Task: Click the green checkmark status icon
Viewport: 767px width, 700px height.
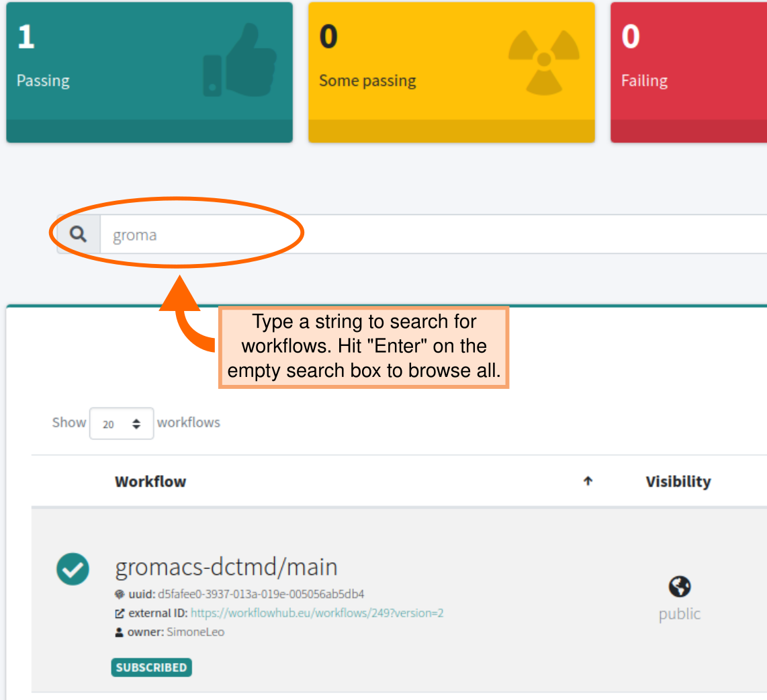Action: coord(73,569)
